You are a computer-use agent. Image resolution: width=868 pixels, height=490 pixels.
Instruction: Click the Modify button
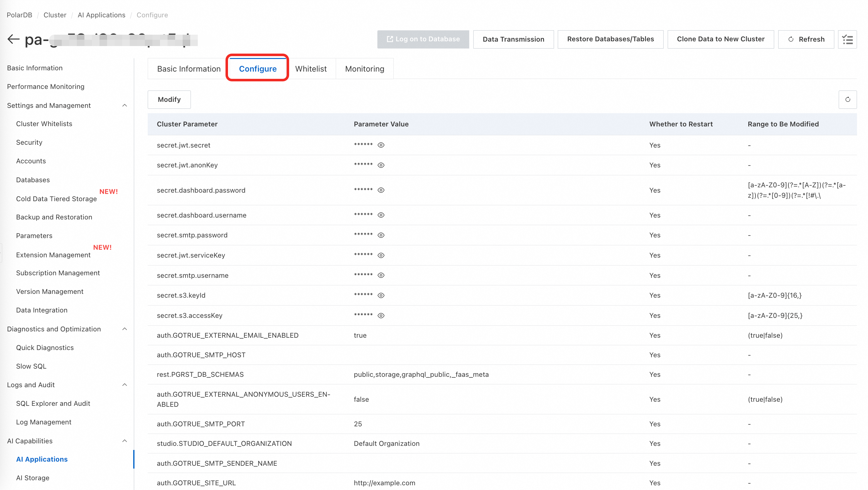click(169, 100)
